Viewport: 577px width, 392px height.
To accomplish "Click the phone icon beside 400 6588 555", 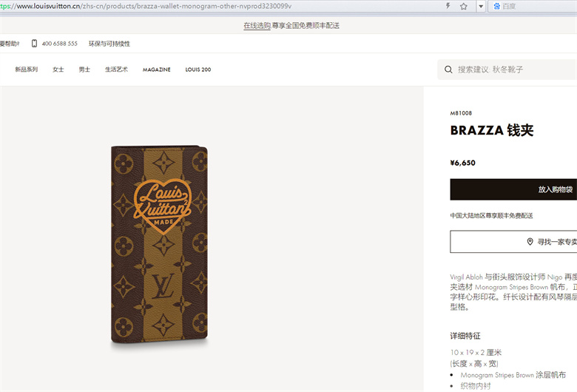I will [x=34, y=44].
